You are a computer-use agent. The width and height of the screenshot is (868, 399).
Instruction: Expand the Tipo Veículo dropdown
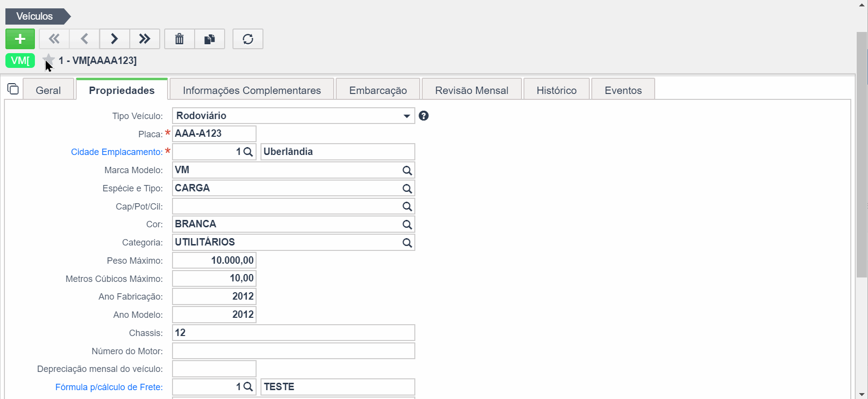tap(406, 116)
